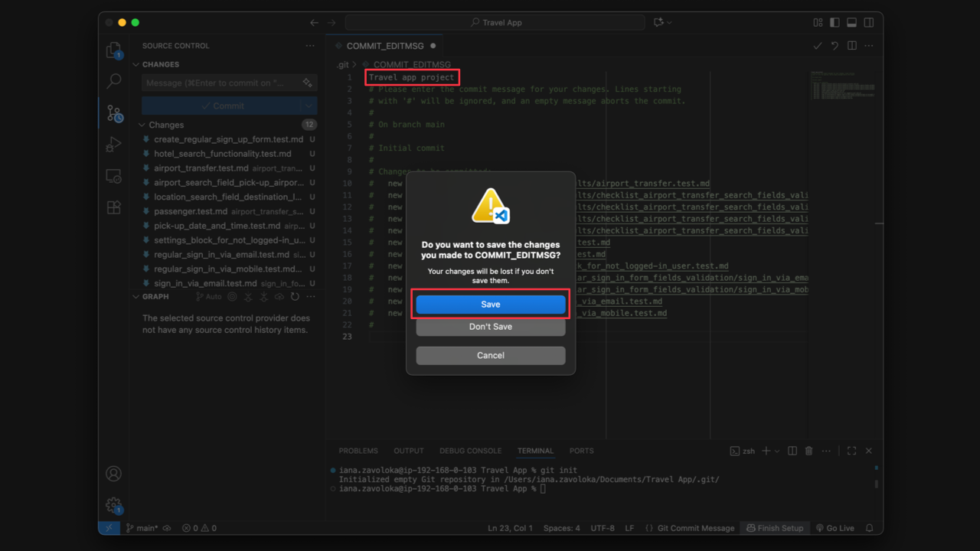This screenshot has height=551, width=980.
Task: Open the Run and Debug view
Action: [113, 143]
